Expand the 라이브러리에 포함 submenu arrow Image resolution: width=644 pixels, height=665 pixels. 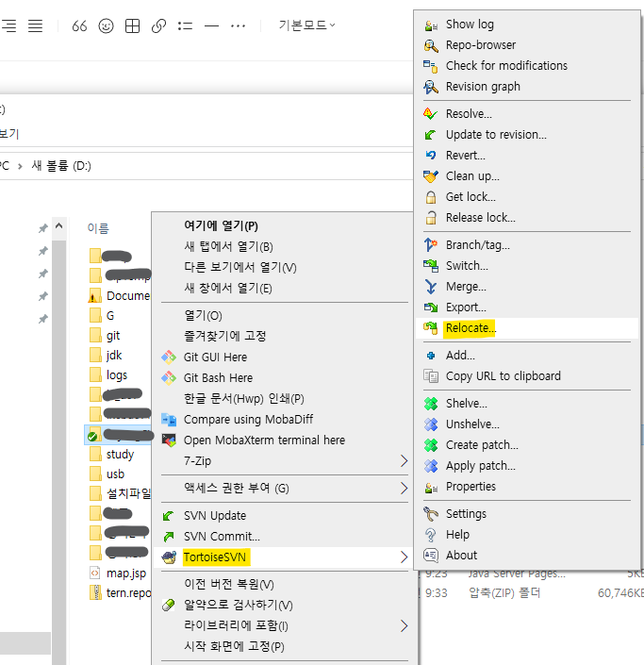point(405,626)
